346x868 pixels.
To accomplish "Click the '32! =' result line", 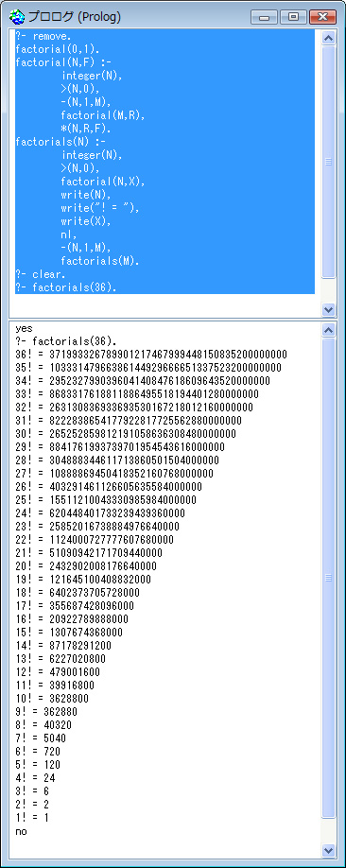I will [134, 408].
